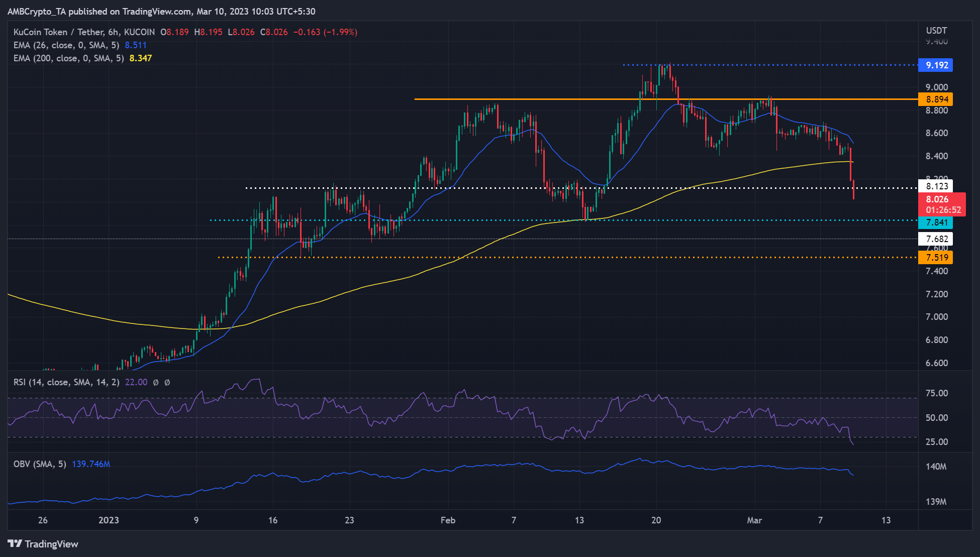Click the EMA 200 value 8.347
This screenshot has height=557, width=980.
141,58
